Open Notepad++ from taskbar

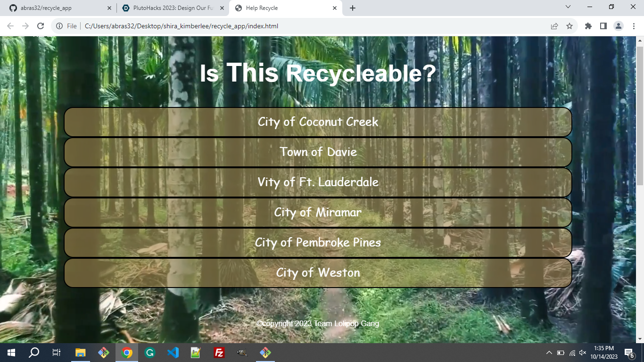pyautogui.click(x=196, y=353)
